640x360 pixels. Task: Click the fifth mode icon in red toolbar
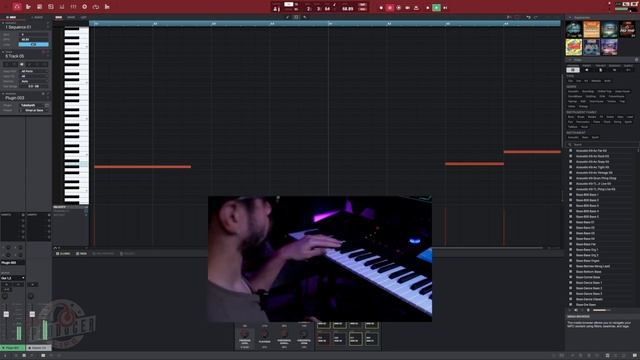coord(62,7)
